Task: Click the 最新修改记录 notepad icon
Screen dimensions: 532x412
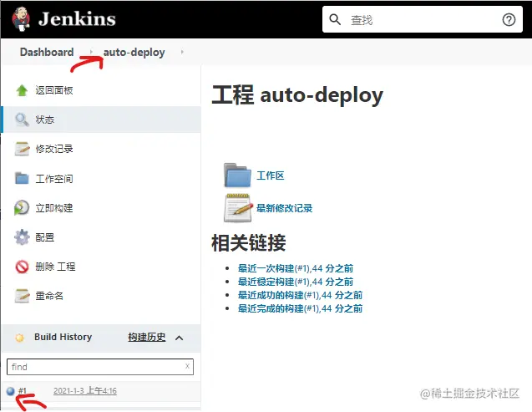Action: point(238,208)
